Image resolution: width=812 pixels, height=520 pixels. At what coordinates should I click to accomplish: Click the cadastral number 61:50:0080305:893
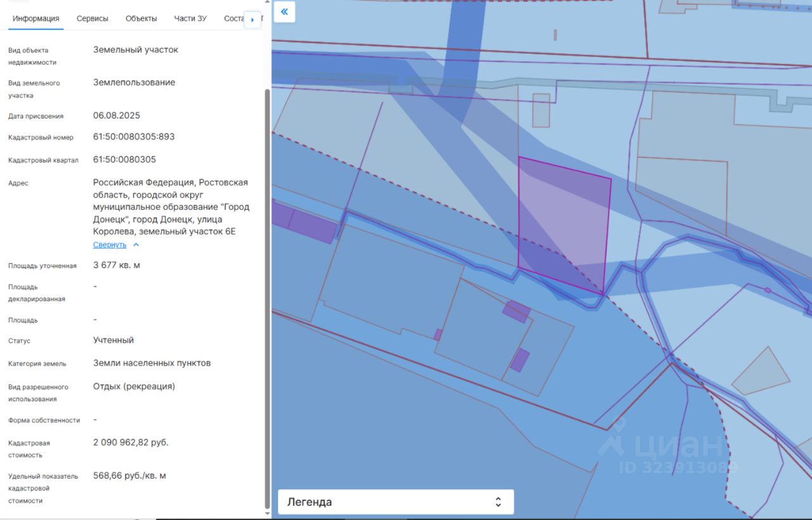click(134, 136)
